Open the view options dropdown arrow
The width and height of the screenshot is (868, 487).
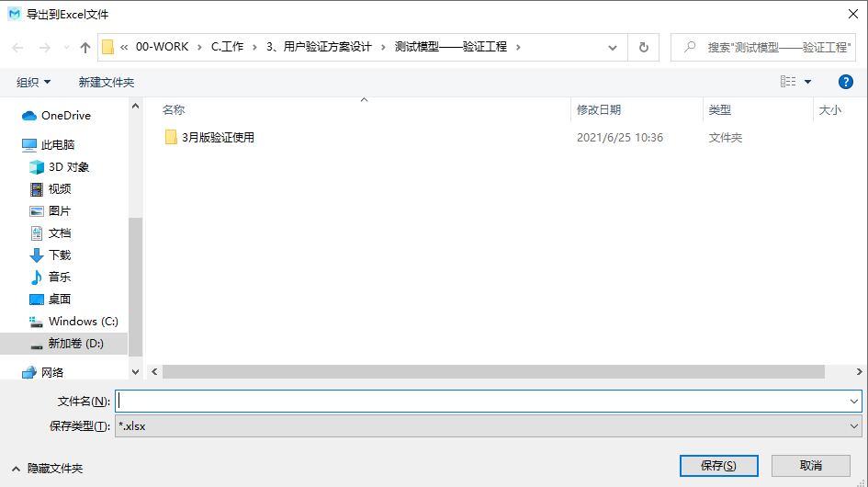click(807, 82)
